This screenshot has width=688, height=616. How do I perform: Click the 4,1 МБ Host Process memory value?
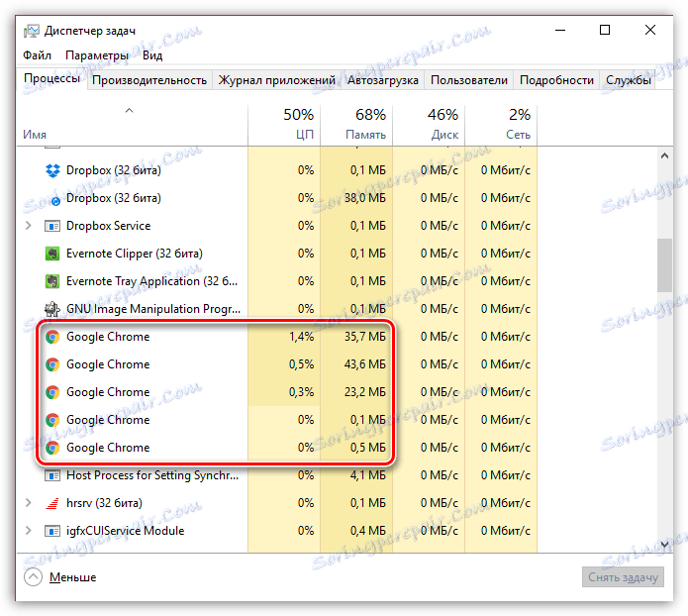coord(368,475)
